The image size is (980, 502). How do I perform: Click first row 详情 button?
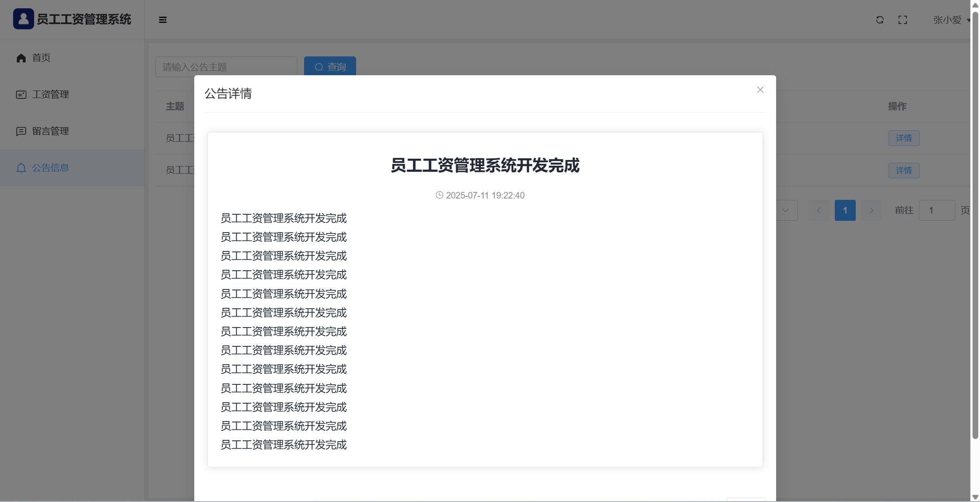[903, 138]
